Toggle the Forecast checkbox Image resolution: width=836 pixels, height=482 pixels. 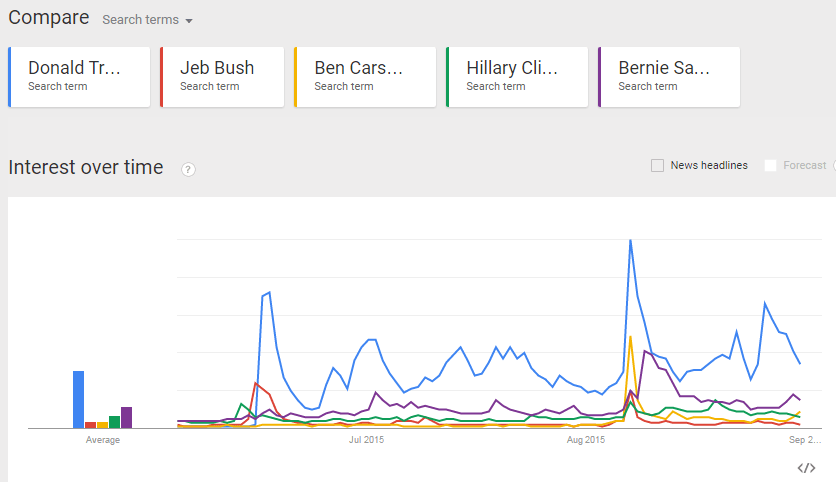tap(770, 165)
